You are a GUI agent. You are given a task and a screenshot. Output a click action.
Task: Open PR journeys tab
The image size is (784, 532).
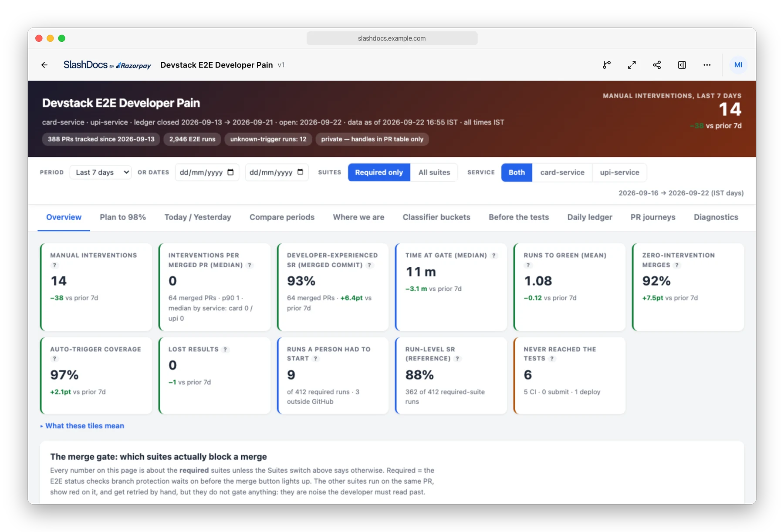pyautogui.click(x=653, y=217)
